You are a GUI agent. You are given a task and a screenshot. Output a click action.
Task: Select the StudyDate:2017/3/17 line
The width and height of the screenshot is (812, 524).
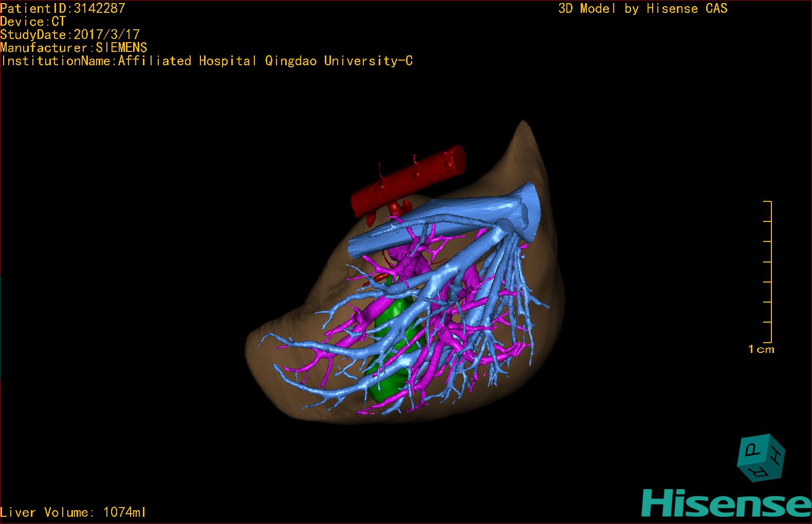[x=70, y=34]
